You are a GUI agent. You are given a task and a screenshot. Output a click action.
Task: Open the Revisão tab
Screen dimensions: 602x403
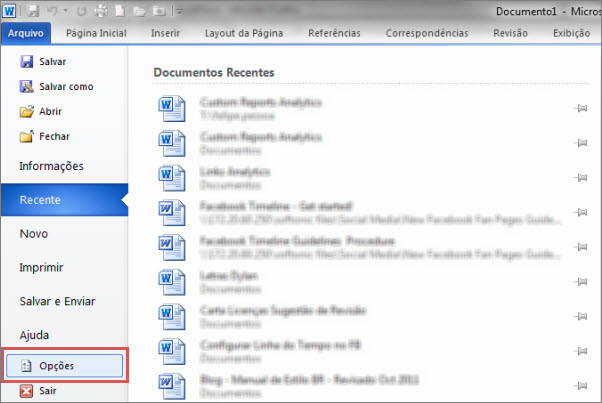510,33
